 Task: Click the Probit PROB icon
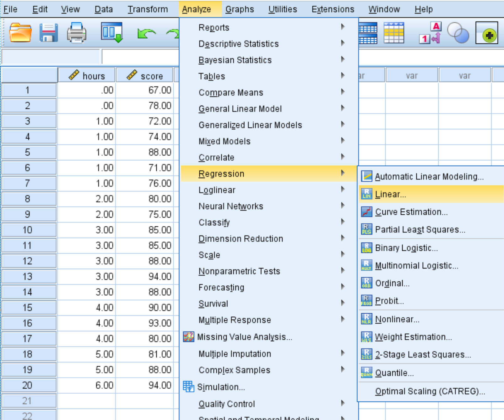click(x=366, y=301)
